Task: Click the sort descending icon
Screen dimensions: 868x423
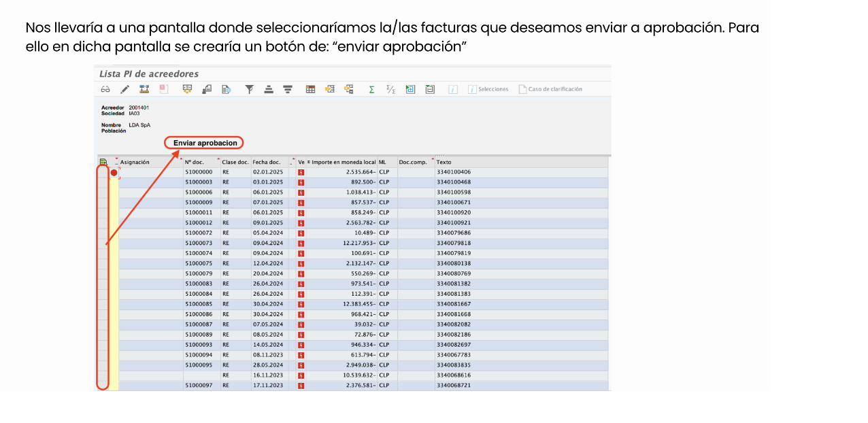Action: point(288,89)
